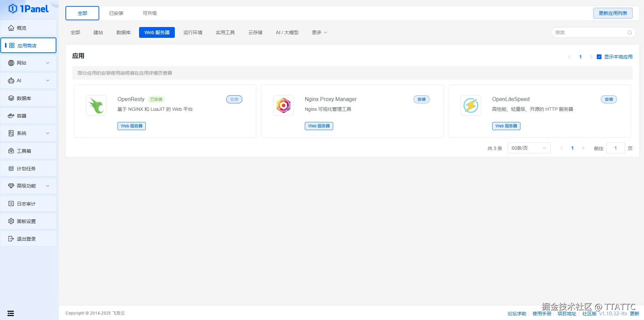This screenshot has width=644, height=320.
Task: Go to next page using top pager arrow
Action: [591, 57]
